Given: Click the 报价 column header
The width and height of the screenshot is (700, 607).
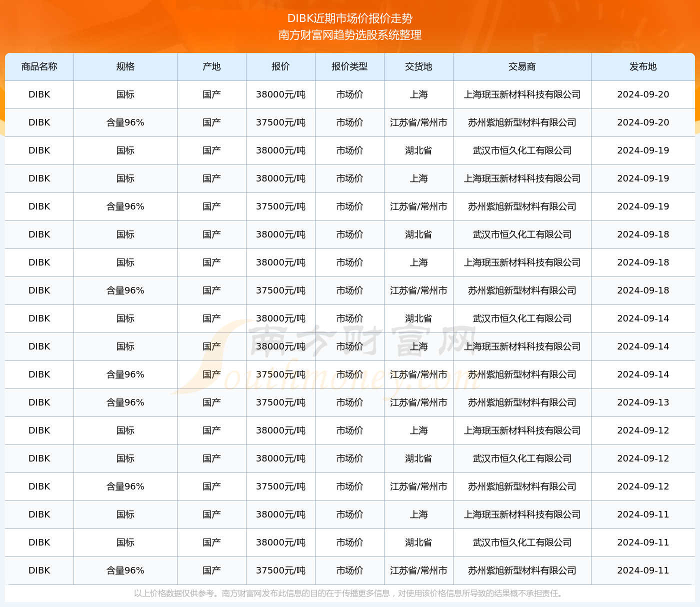Looking at the screenshot, I should click(x=280, y=66).
